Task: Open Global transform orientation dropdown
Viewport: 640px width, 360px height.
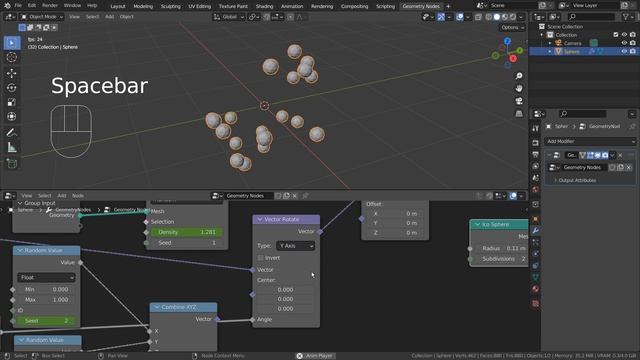Action: [x=229, y=17]
